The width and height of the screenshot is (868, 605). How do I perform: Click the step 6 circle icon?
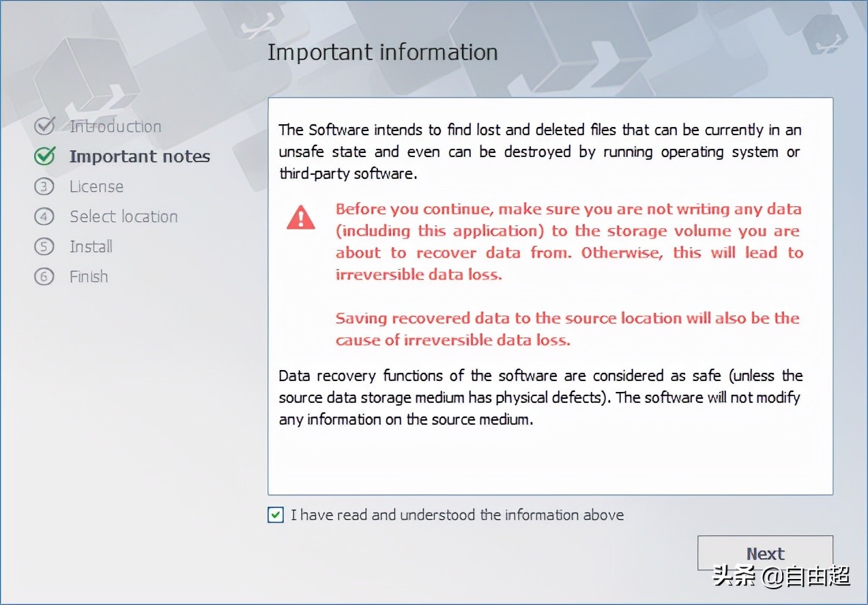(44, 277)
